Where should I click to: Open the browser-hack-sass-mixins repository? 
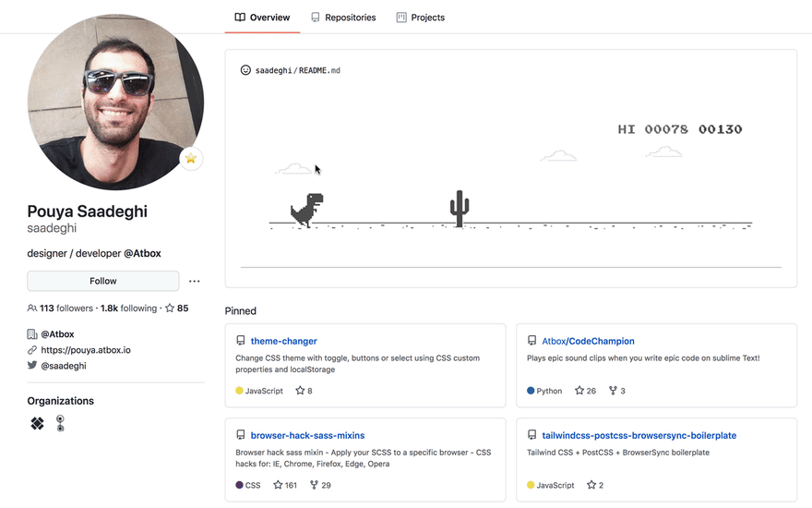click(x=307, y=435)
